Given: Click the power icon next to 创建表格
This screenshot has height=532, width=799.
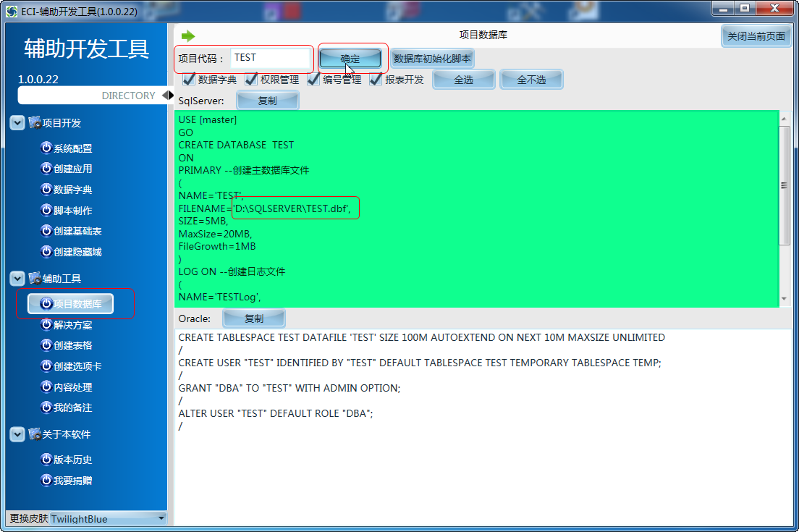Looking at the screenshot, I should click(46, 345).
